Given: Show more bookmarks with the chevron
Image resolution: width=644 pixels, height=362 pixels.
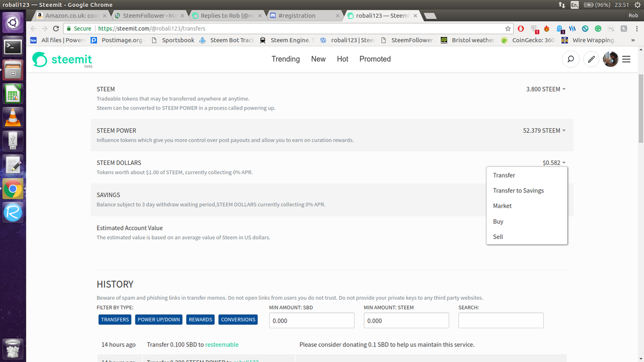Looking at the screenshot, I should coord(632,40).
